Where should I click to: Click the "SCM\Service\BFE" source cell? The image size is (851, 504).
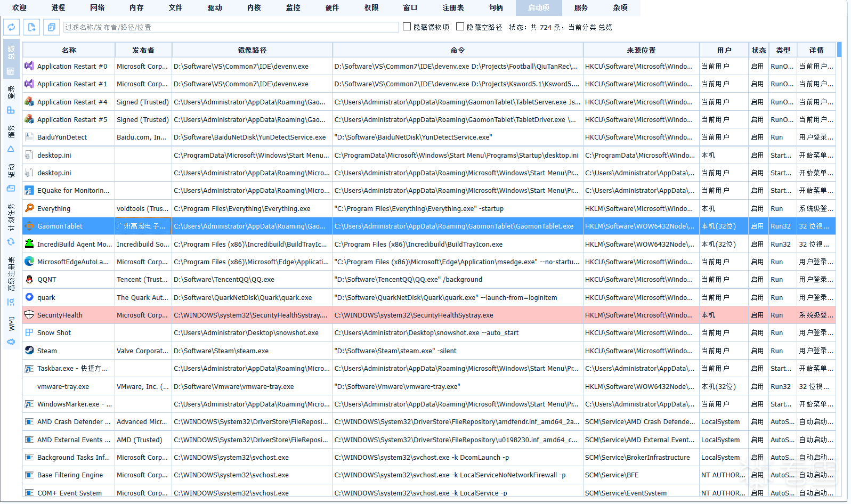642,475
